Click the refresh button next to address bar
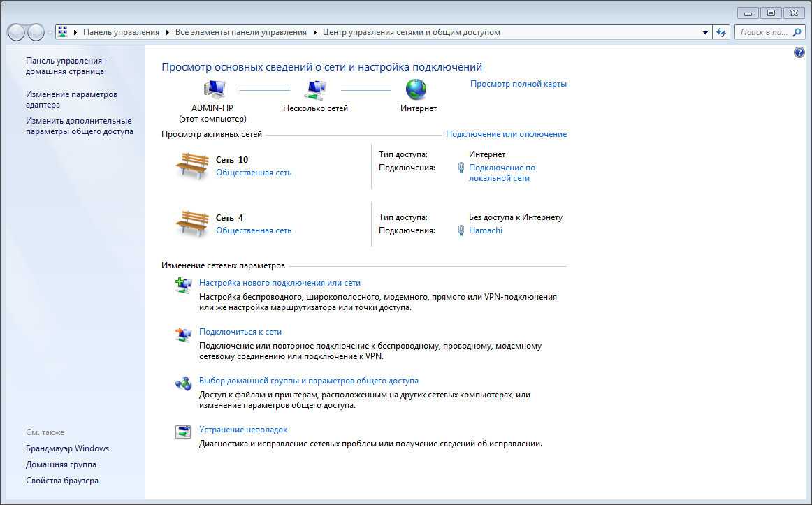The image size is (812, 505). pyautogui.click(x=721, y=32)
